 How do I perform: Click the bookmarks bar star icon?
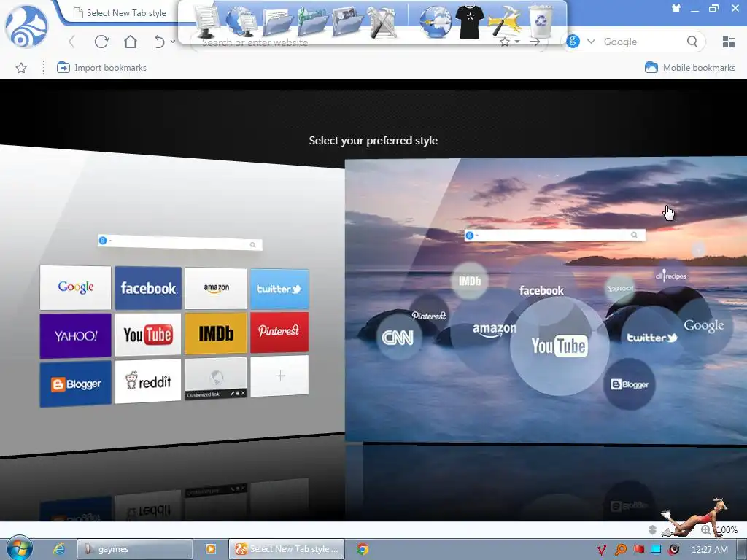21,68
